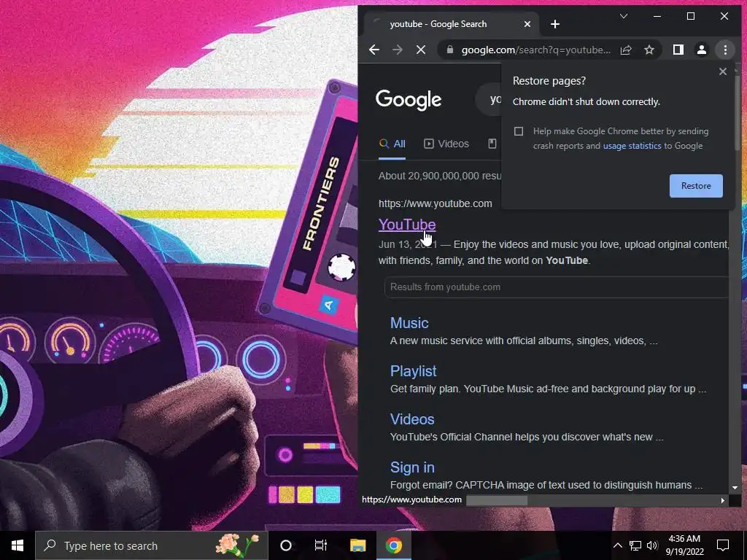
Task: Click the Google logo
Action: 409,100
